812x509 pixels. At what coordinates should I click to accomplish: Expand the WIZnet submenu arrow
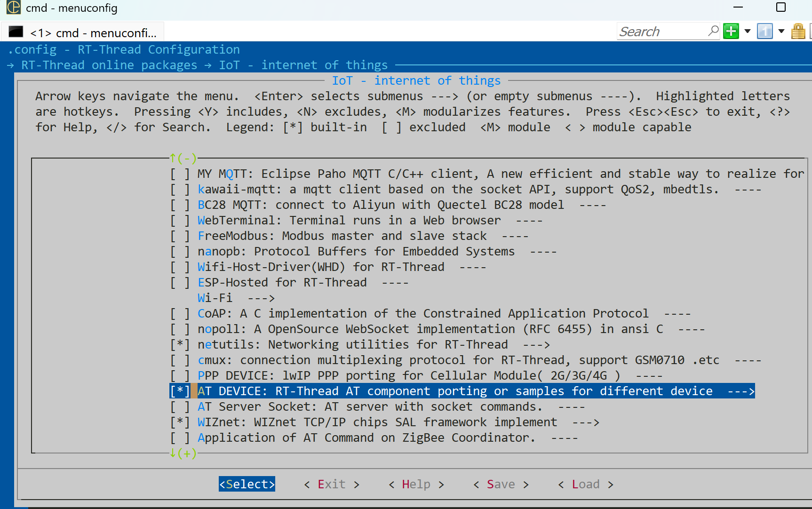(x=586, y=422)
